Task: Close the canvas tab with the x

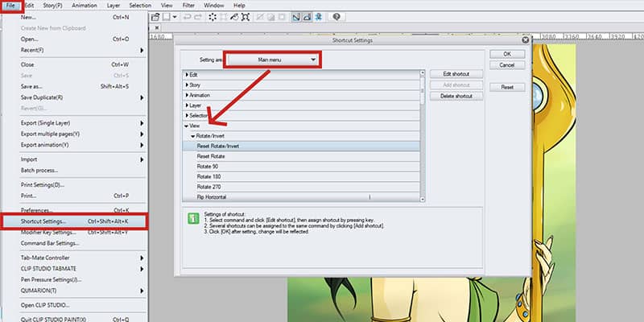Action: [x=157, y=28]
